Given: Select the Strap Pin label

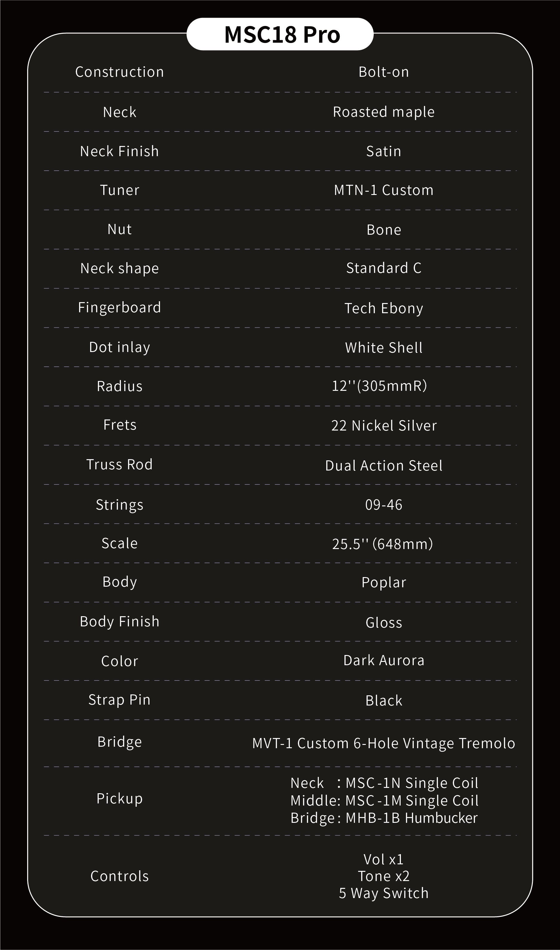Looking at the screenshot, I should (120, 700).
